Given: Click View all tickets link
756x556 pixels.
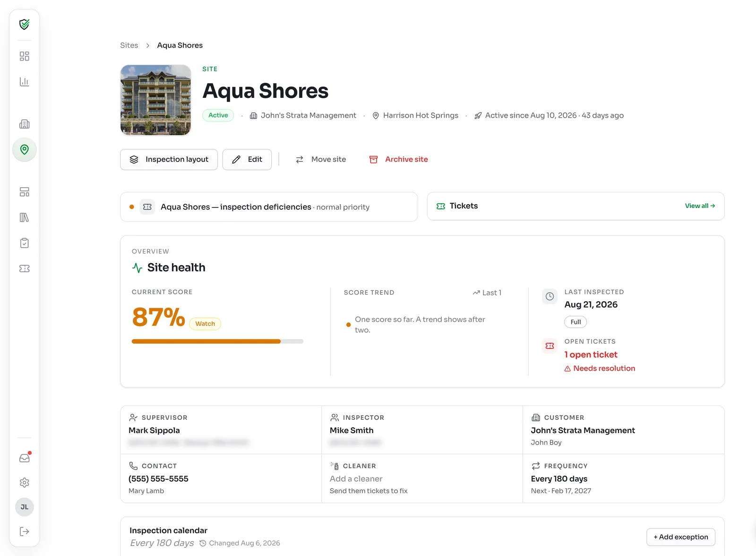Looking at the screenshot, I should (700, 206).
